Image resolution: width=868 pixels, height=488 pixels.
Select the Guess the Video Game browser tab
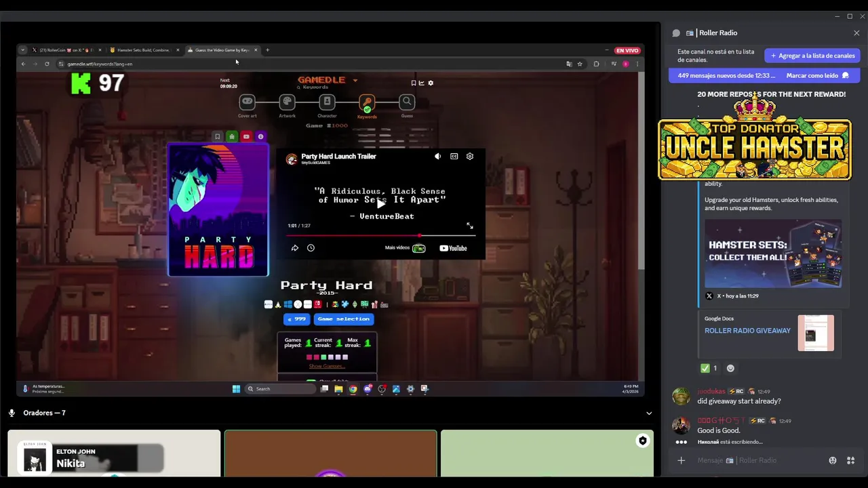point(222,50)
